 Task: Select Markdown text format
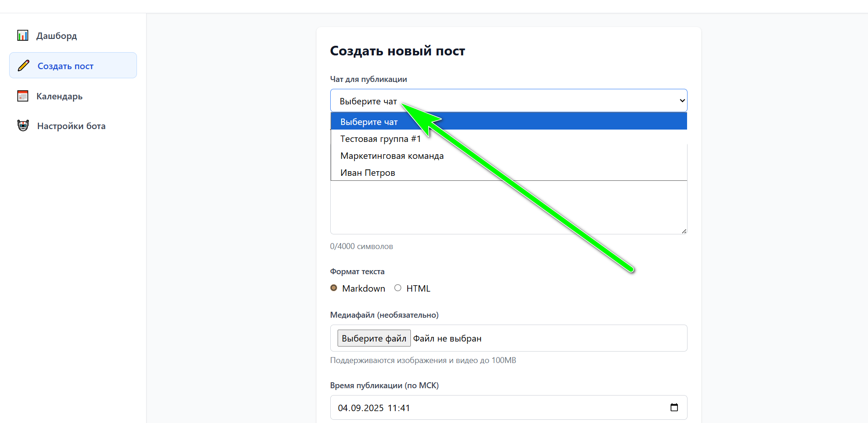point(334,288)
